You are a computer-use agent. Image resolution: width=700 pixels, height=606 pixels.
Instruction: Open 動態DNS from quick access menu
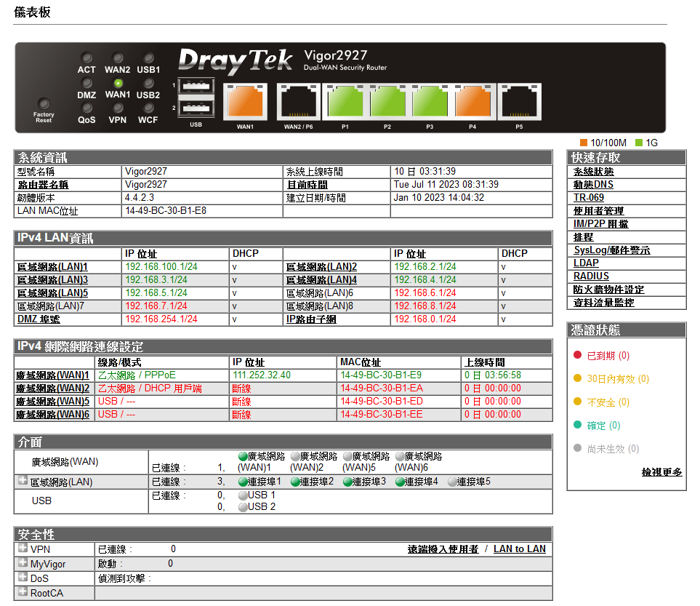click(593, 185)
